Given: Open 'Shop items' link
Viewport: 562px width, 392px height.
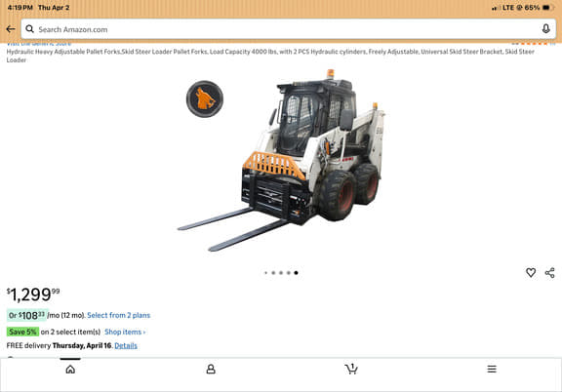Looking at the screenshot, I should pos(125,333).
